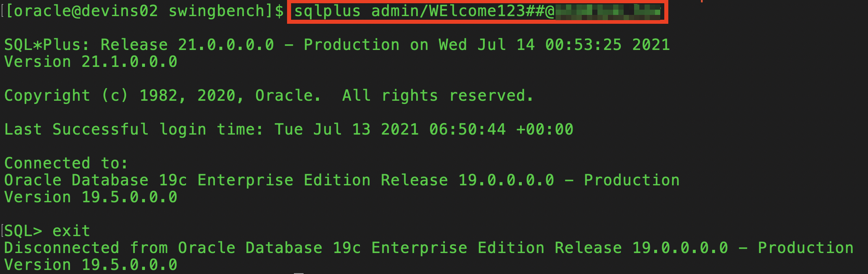Click Oracle Database 19c text under Connected to
This screenshot has height=274, width=868.
pyautogui.click(x=95, y=181)
